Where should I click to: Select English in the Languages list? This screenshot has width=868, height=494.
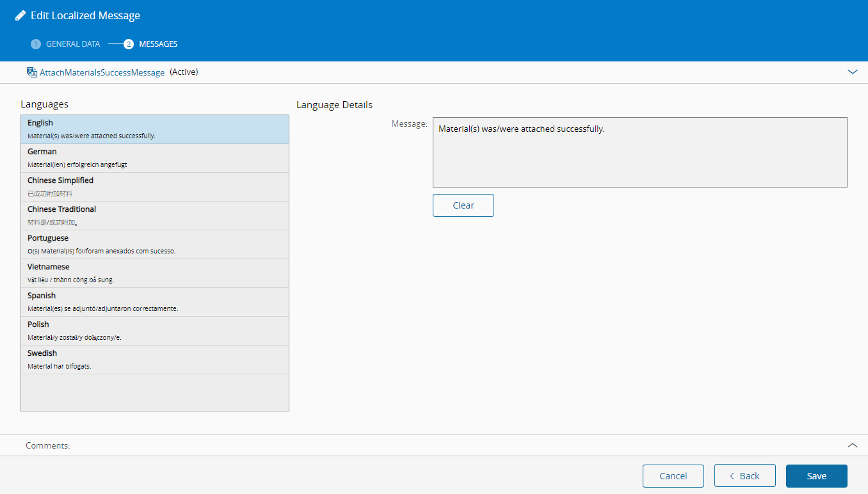(x=155, y=129)
